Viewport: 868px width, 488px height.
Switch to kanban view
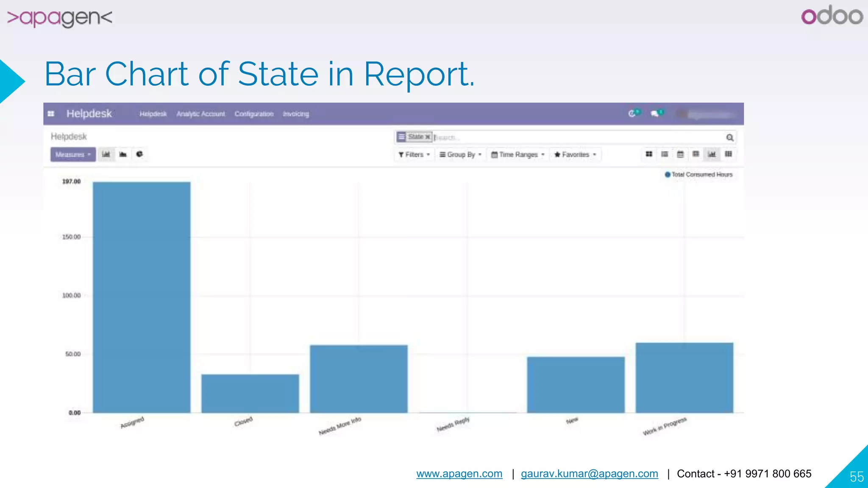[x=649, y=154]
